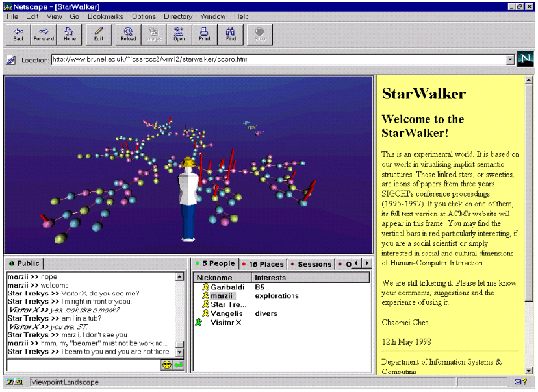Open the emoticon smiley picker in chat
Viewport: 538px width, 392px height.
(x=166, y=365)
